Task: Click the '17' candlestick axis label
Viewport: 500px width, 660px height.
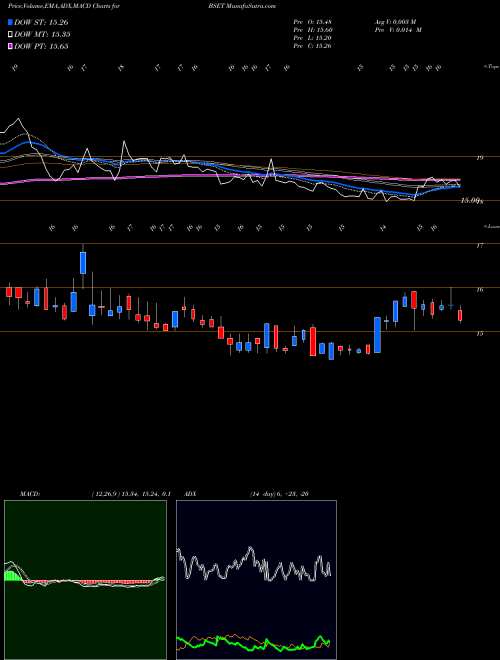Action: click(x=479, y=246)
